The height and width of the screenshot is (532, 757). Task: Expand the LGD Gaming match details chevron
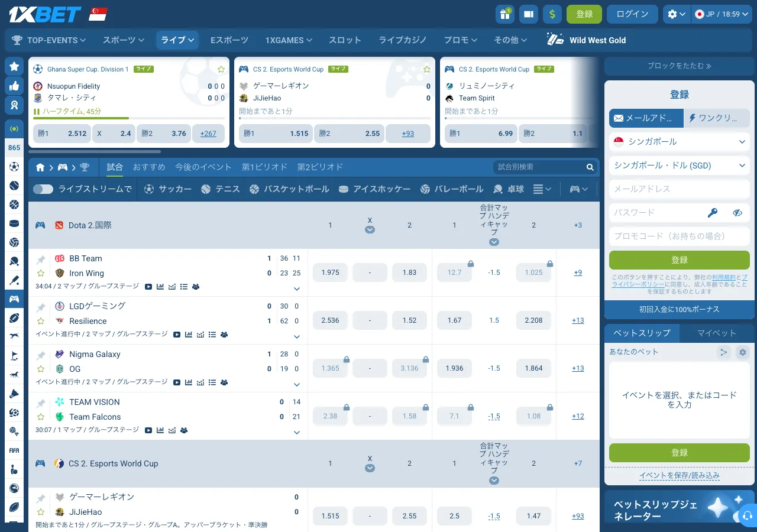point(297,337)
